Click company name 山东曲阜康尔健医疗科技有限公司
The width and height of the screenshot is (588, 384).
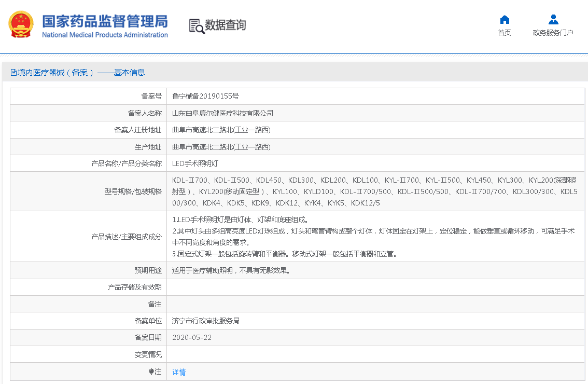pyautogui.click(x=222, y=113)
